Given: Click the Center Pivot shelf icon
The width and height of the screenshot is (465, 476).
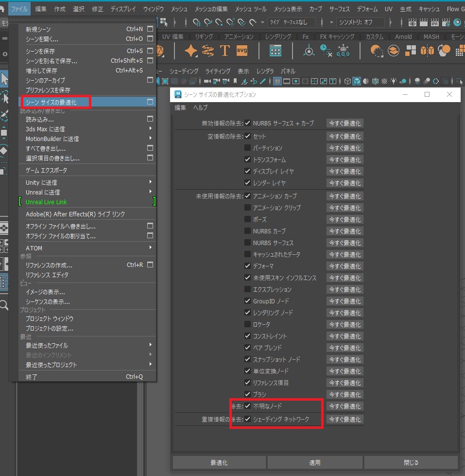Looking at the screenshot, I should coord(309,51).
